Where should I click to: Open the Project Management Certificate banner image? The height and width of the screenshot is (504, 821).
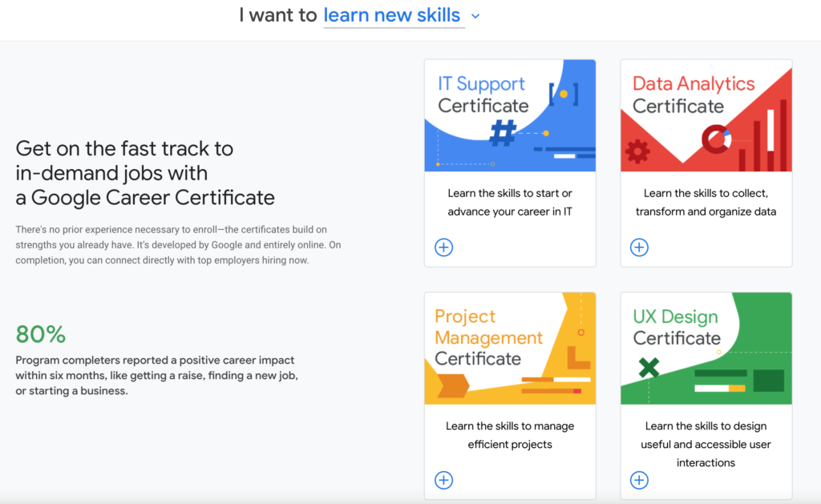click(510, 349)
